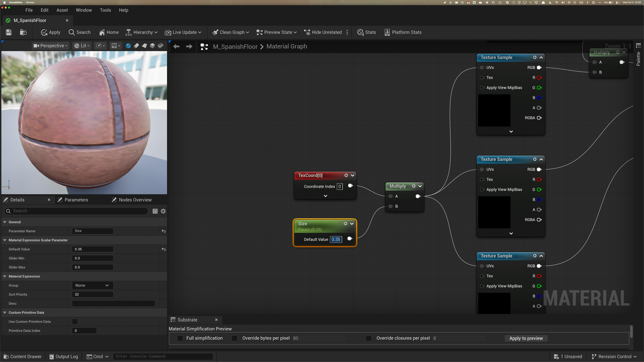The height and width of the screenshot is (362, 644).
Task: Open the Lit view mode dropdown
Action: click(x=82, y=46)
